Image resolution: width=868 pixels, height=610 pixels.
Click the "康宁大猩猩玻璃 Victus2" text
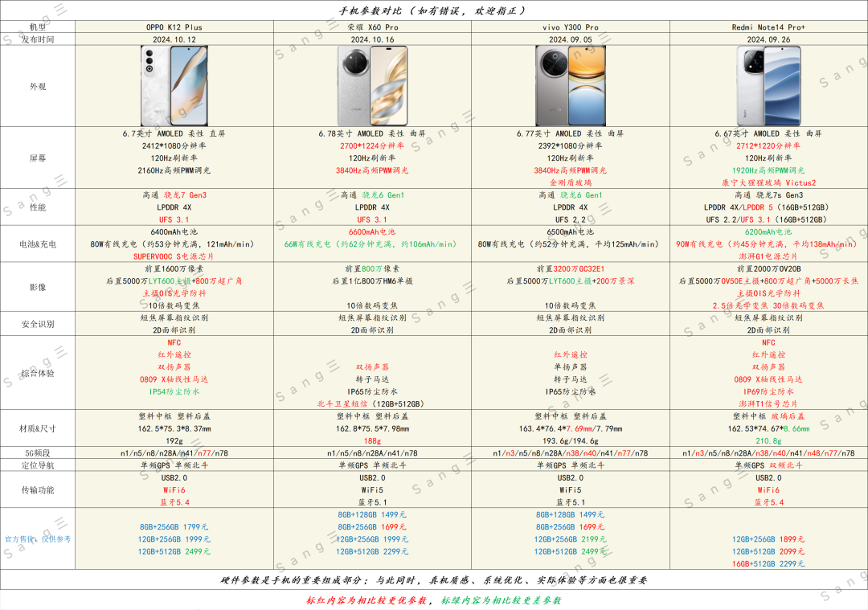[x=769, y=182]
